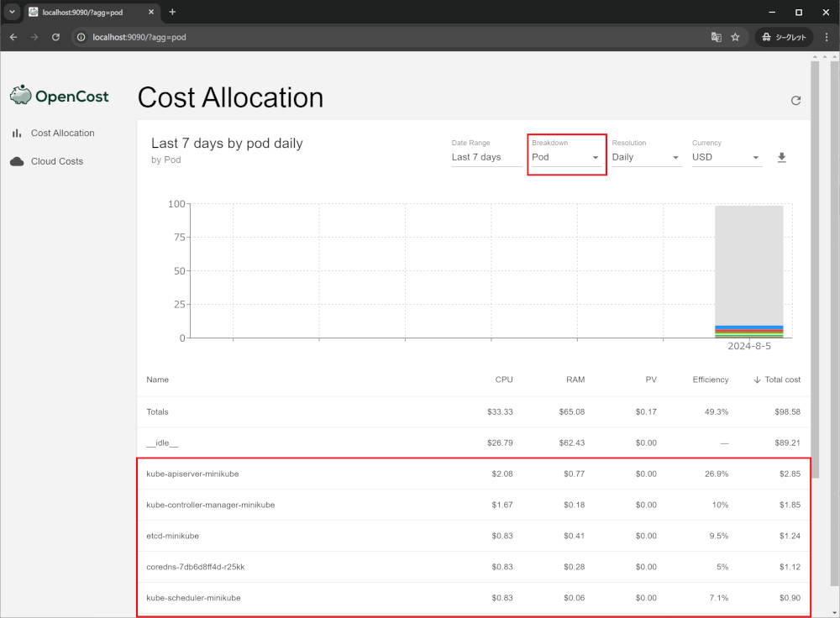This screenshot has height=618, width=840.
Task: Close the localhost:9090 tab
Action: (x=151, y=12)
